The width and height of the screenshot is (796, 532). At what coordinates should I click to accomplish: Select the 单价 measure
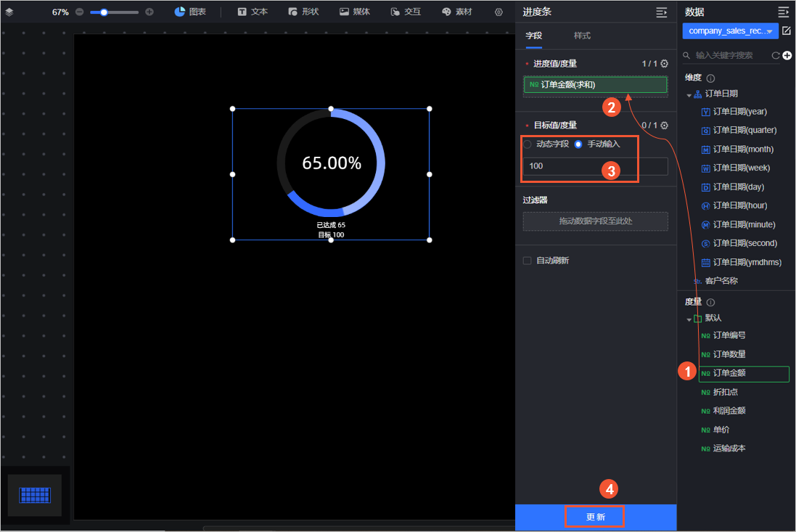(715, 430)
